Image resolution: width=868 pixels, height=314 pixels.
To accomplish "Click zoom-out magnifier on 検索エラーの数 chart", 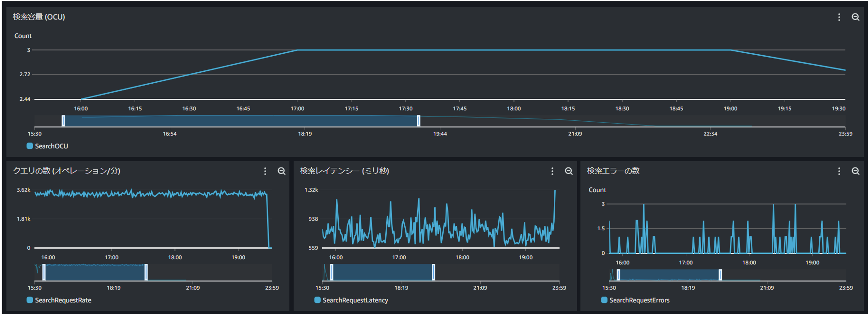I will [x=855, y=171].
